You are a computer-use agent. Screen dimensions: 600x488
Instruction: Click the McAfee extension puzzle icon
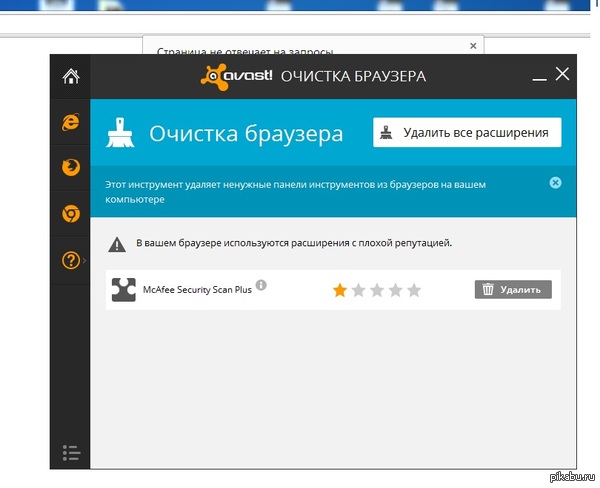coord(123,289)
